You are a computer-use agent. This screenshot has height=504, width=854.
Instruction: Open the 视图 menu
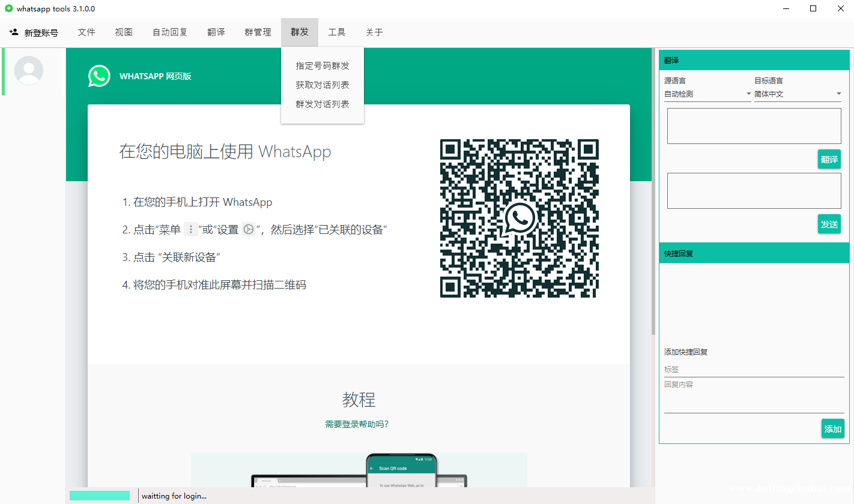coord(124,32)
